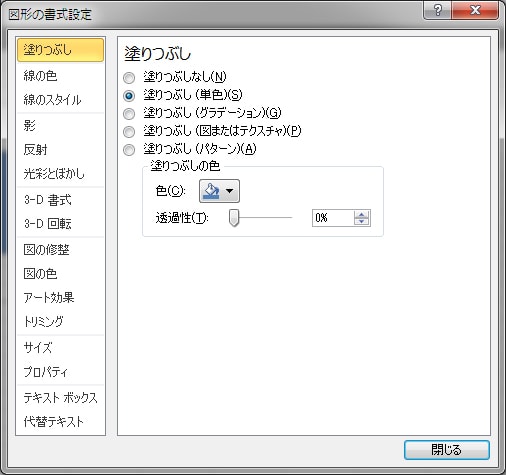Select 塗りつぶし (パターン) radio option
The width and height of the screenshot is (506, 475).
coord(129,150)
